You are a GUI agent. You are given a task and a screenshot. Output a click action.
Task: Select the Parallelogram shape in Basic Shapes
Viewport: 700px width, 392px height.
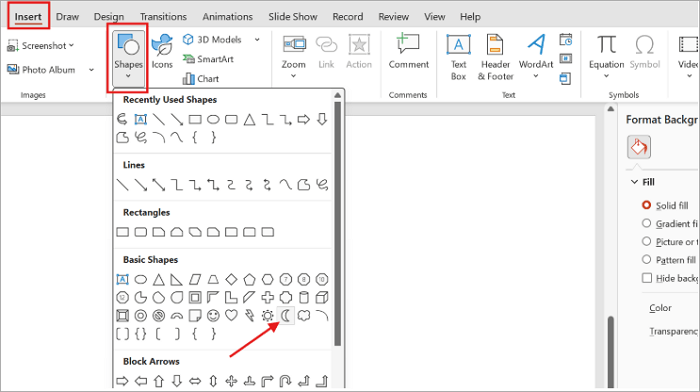(195, 279)
